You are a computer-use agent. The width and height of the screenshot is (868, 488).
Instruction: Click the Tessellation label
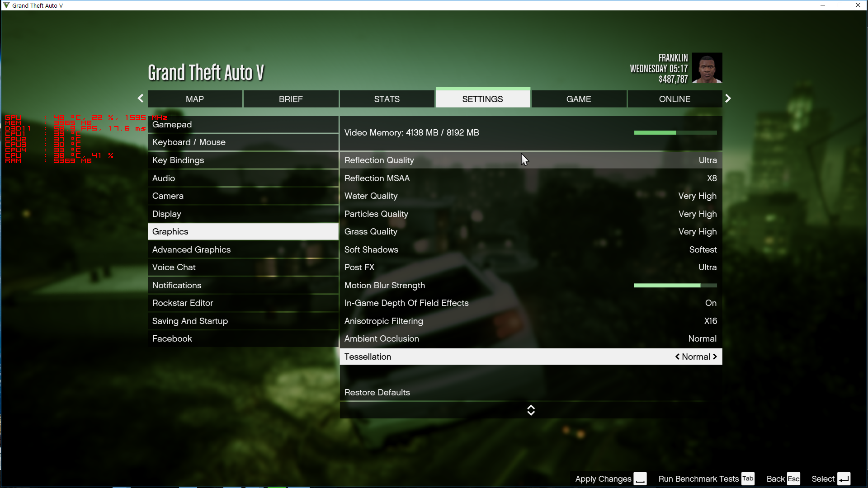point(368,357)
